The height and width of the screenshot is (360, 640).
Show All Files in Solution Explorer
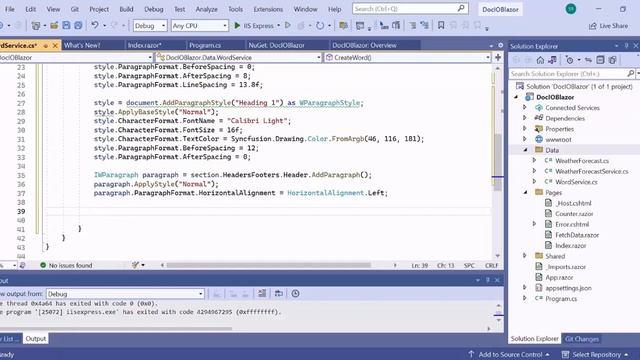pyautogui.click(x=612, y=60)
